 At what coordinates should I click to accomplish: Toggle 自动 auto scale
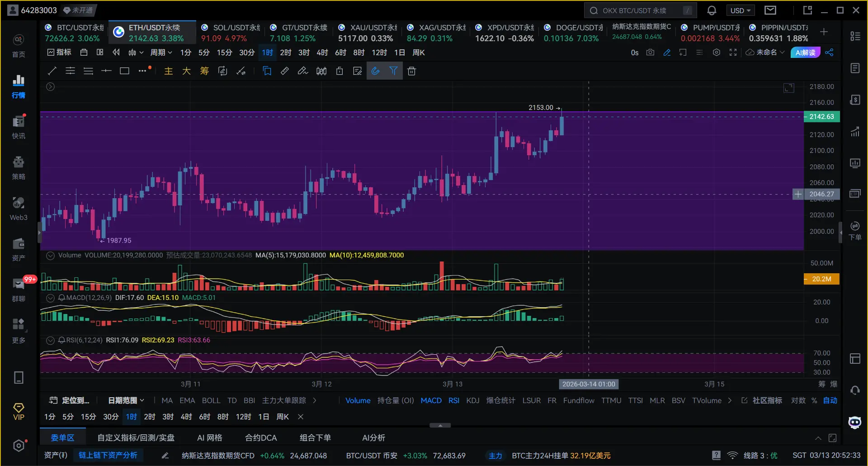coord(830,400)
